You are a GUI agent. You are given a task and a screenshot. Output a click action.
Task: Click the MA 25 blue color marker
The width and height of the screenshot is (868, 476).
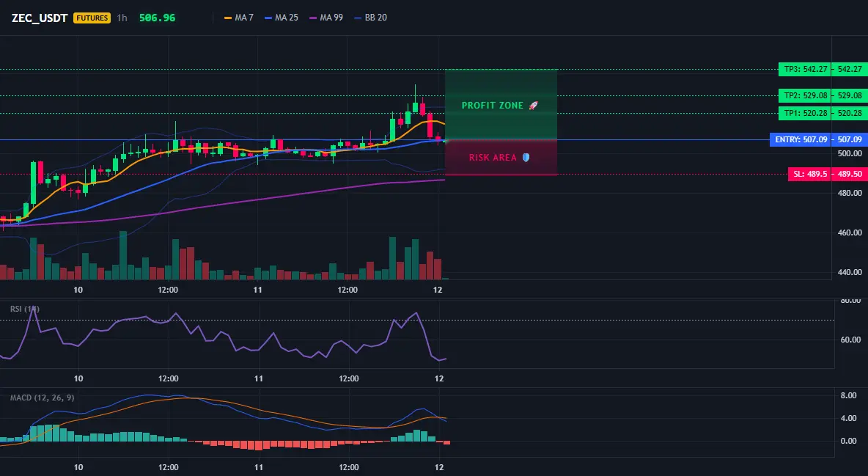coord(268,18)
